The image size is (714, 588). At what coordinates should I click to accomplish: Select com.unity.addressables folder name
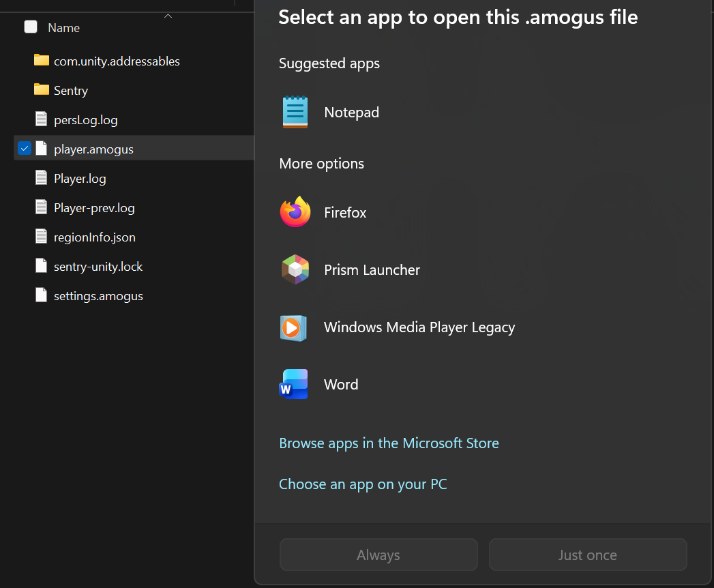(117, 61)
